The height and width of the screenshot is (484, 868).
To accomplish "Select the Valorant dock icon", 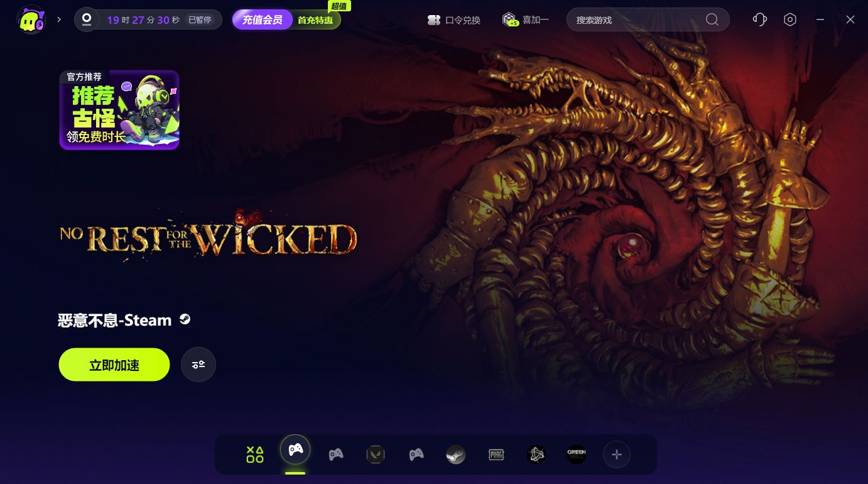I will coord(376,454).
